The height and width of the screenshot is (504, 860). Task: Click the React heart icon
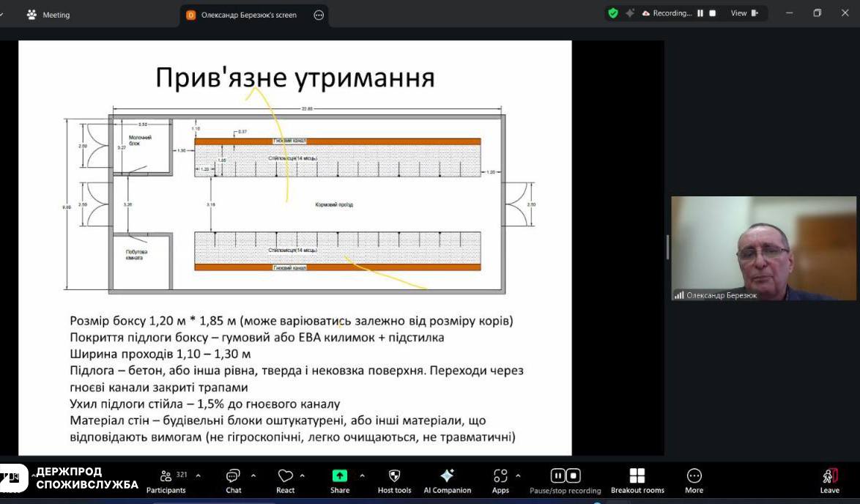coord(286,480)
